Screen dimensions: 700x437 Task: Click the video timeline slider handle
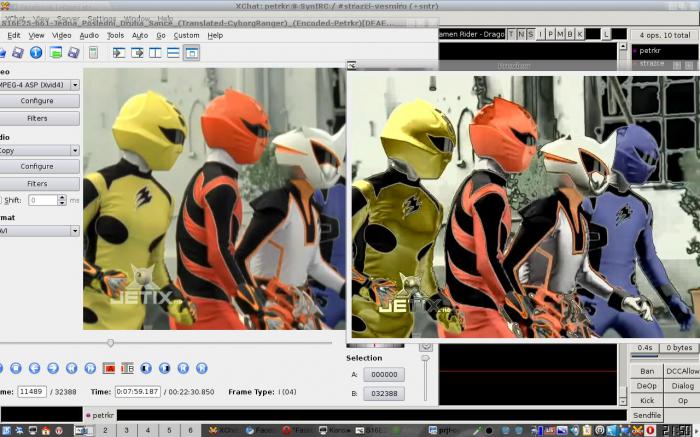[x=110, y=343]
